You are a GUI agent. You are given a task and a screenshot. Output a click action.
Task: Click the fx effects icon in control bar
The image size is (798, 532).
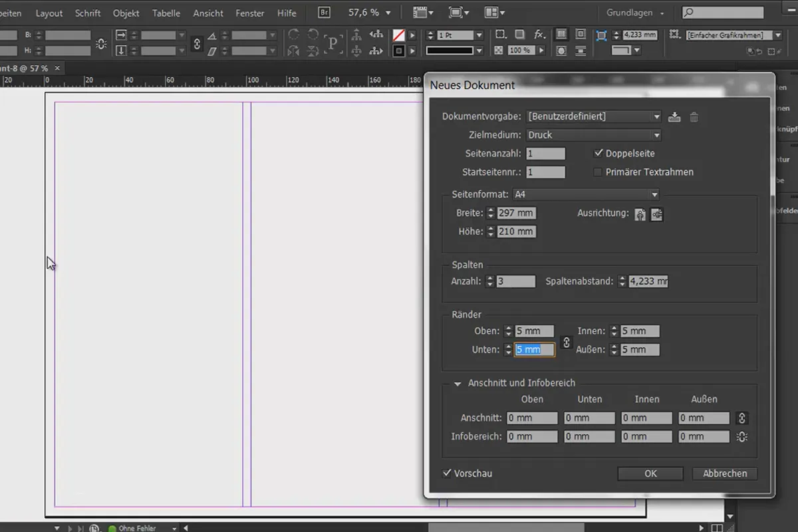[x=540, y=35]
